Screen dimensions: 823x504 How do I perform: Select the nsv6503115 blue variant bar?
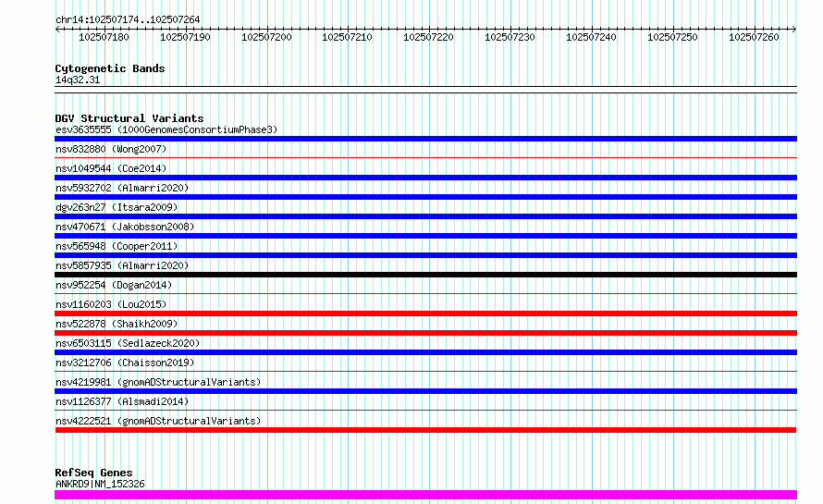[425, 352]
